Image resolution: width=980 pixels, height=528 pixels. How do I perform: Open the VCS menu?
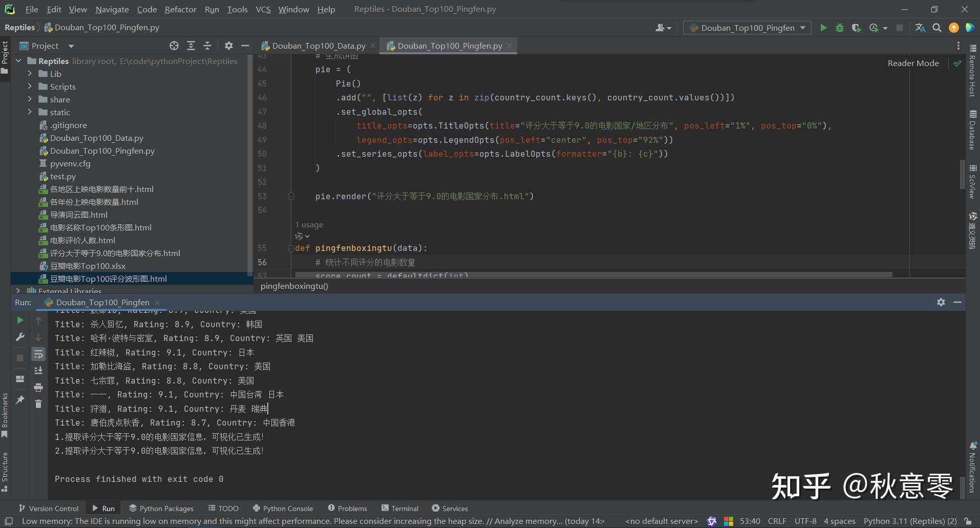(x=263, y=9)
